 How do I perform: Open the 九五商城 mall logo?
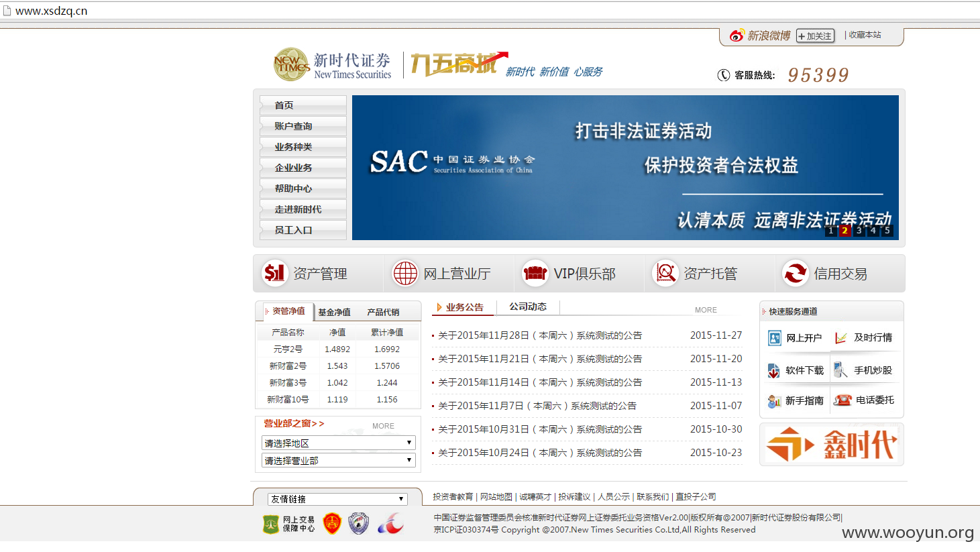459,64
